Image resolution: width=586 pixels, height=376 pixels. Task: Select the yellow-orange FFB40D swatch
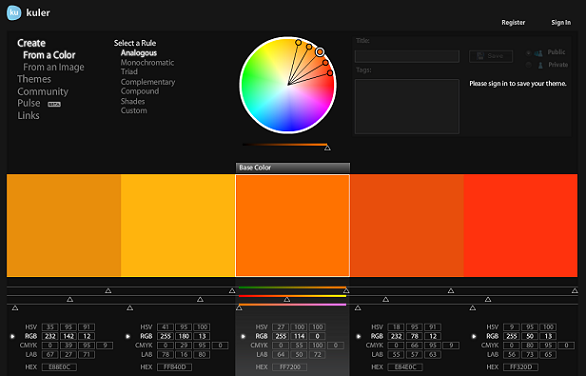pos(178,225)
